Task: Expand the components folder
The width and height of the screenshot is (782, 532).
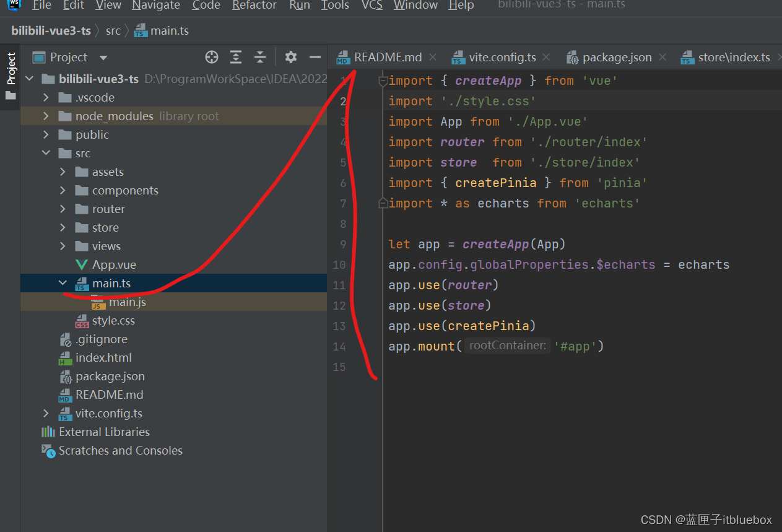Action: [63, 191]
